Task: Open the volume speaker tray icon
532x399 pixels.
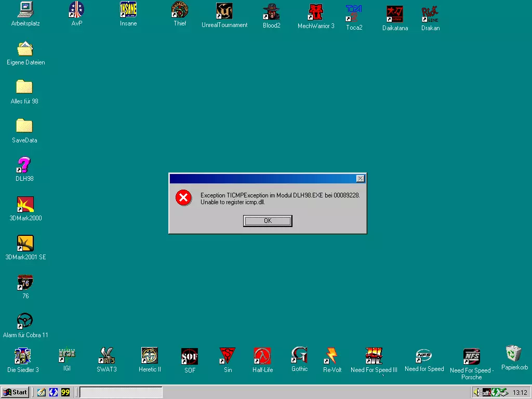Action: (477, 393)
